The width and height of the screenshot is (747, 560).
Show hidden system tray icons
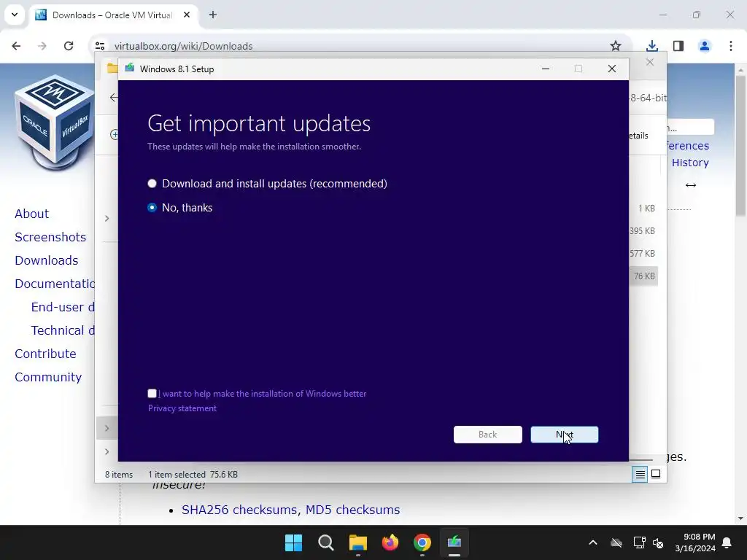[593, 542]
